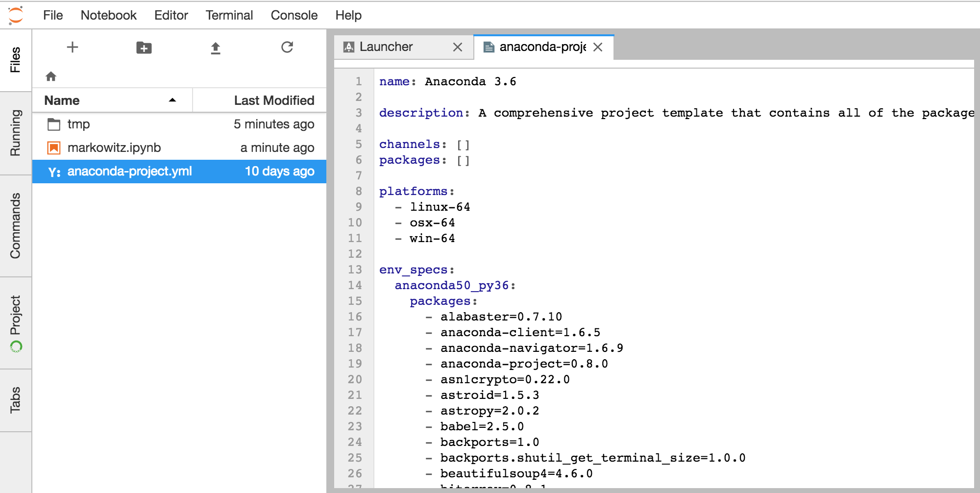Screen dimensions: 980x493
Task: Sort by Last Modified column header
Action: tap(273, 100)
